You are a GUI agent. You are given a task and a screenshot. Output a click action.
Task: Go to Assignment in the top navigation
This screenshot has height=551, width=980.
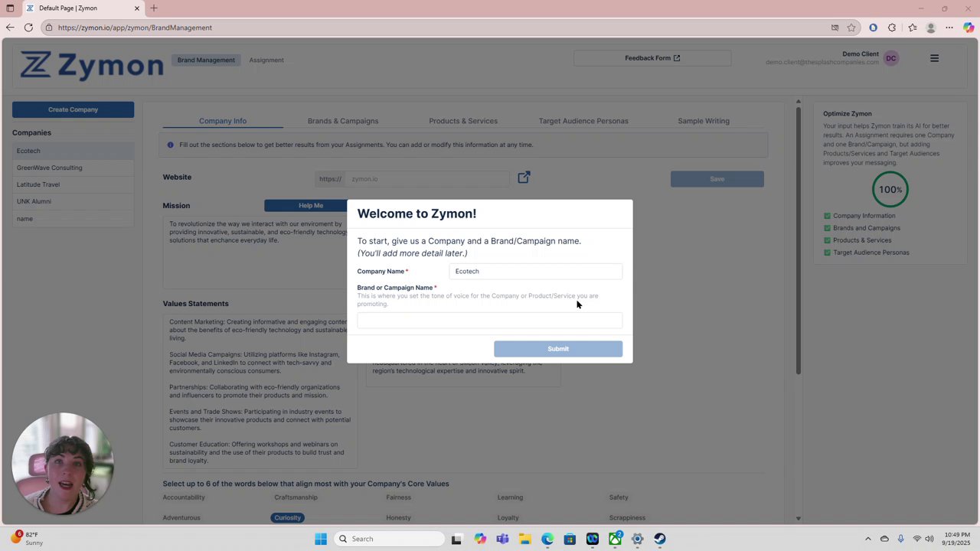[266, 60]
